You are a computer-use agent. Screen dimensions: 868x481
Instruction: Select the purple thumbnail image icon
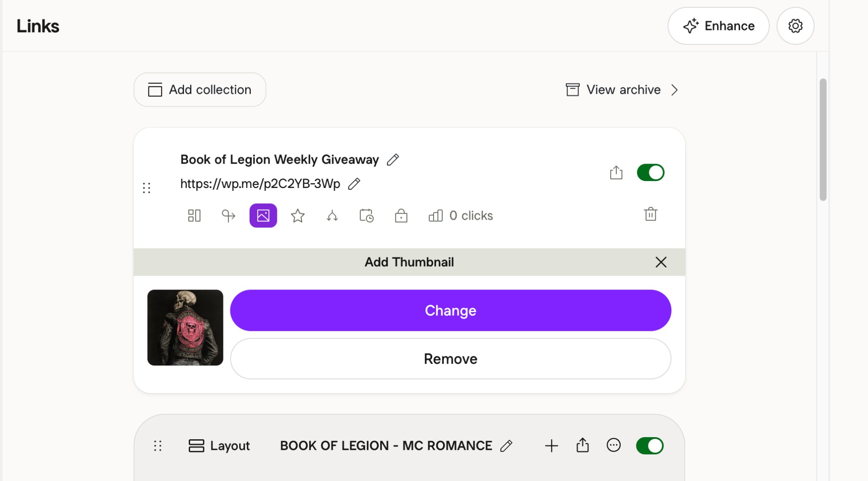[263, 216]
